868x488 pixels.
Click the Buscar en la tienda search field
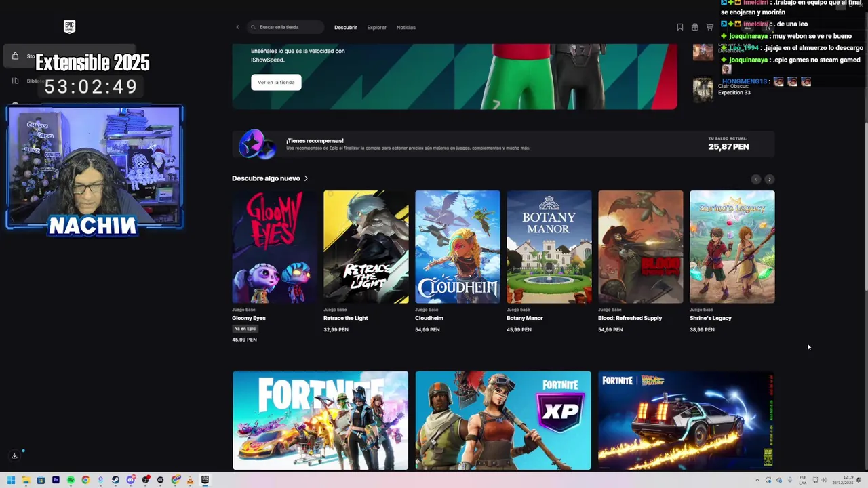(285, 27)
